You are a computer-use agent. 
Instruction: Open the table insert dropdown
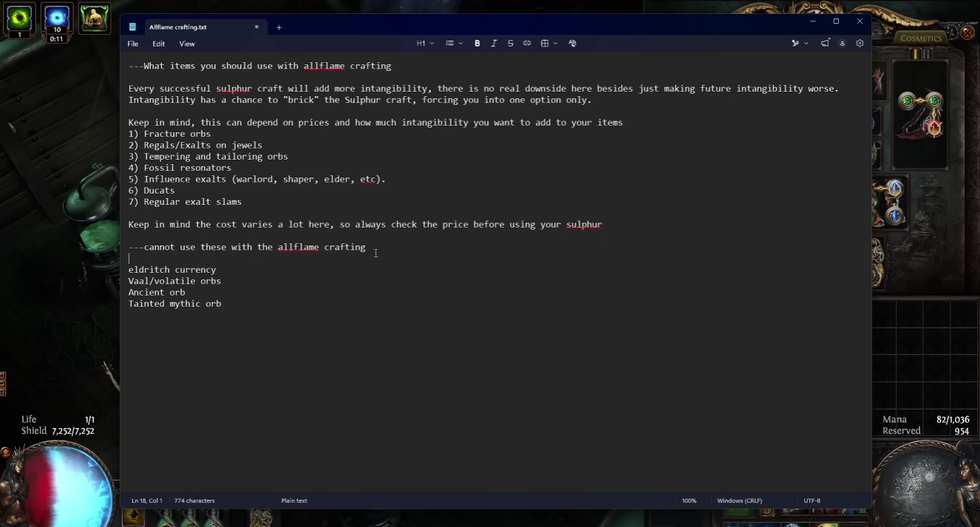point(549,44)
